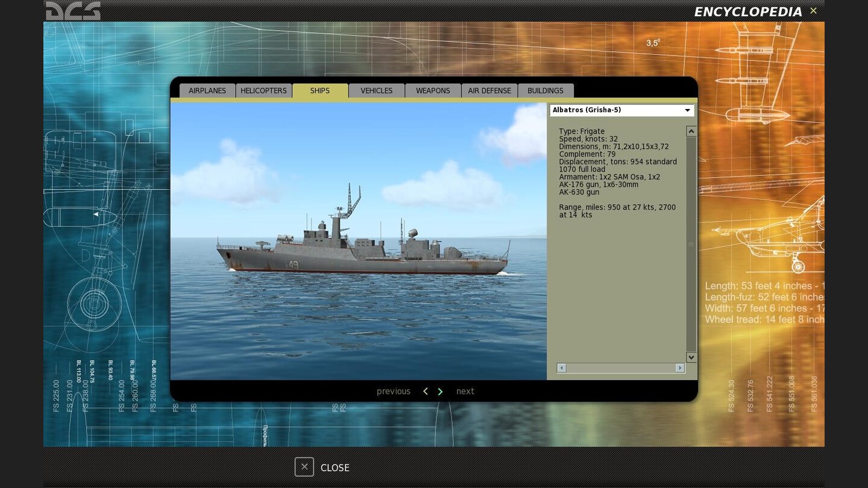Image resolution: width=868 pixels, height=488 pixels.
Task: Click the previous arrow icon
Action: tap(425, 392)
